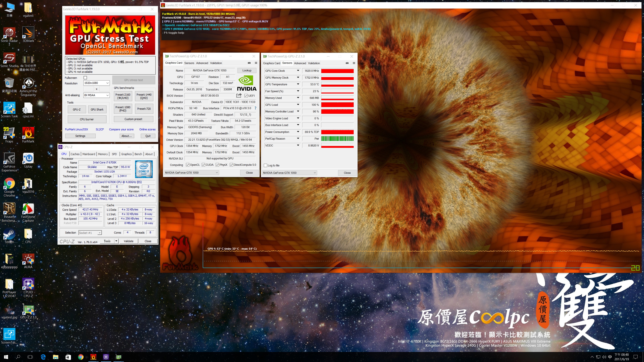
Task: Open the vgatest folder on desktop
Action: point(28,10)
